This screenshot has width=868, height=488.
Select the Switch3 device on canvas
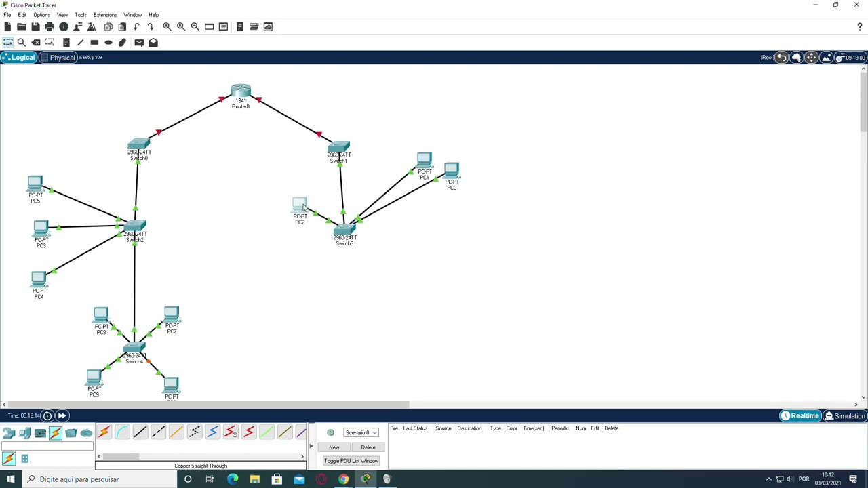(x=344, y=229)
